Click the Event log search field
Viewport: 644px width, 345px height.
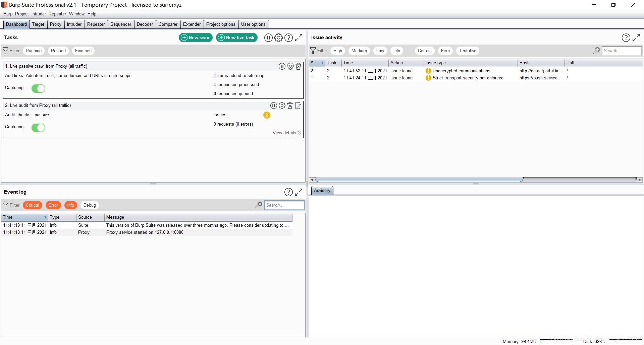click(x=284, y=205)
